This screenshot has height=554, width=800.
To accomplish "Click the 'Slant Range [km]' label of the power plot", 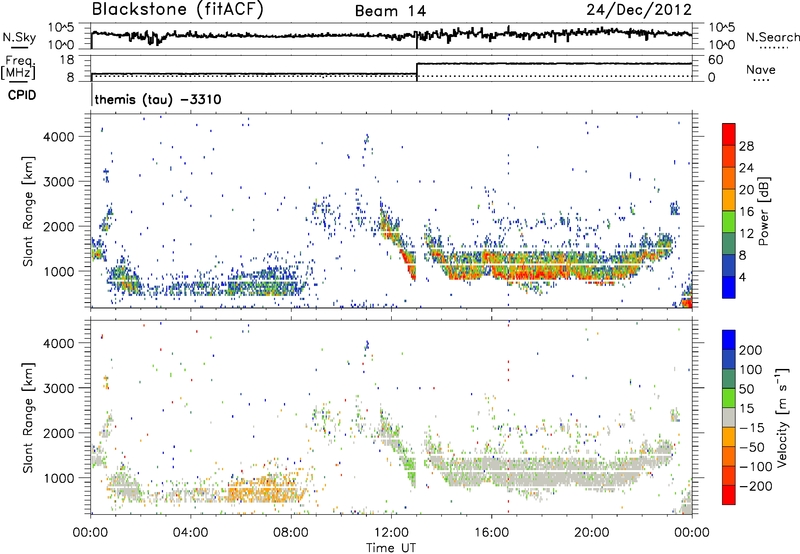I will click(x=28, y=211).
